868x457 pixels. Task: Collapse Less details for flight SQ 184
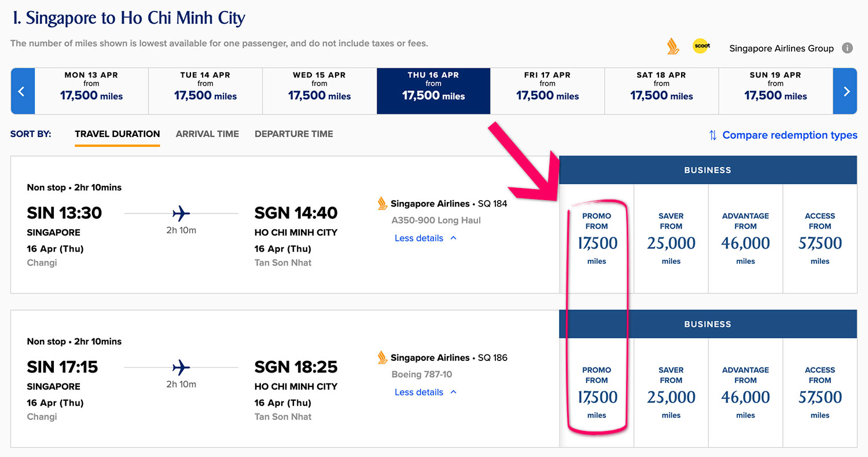425,238
